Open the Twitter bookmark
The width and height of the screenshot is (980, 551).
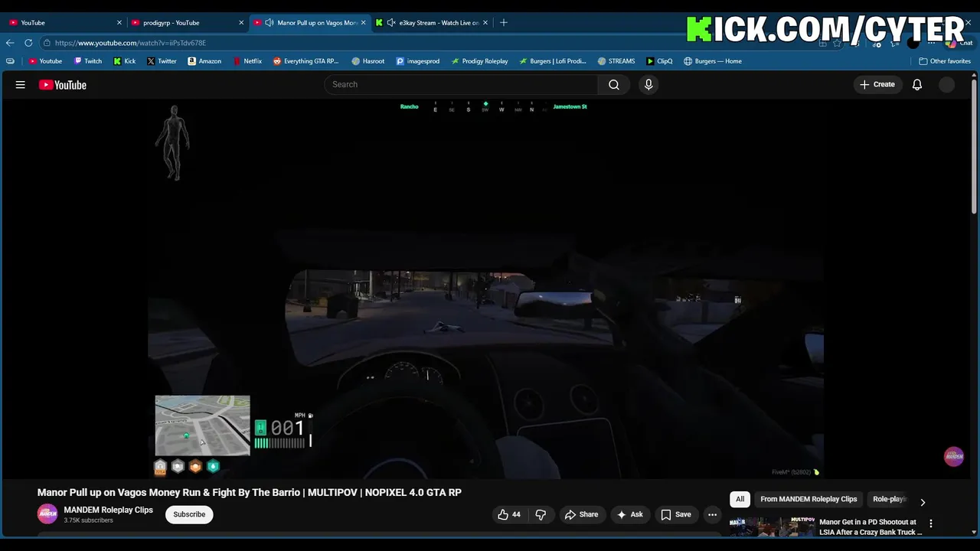pyautogui.click(x=162, y=61)
